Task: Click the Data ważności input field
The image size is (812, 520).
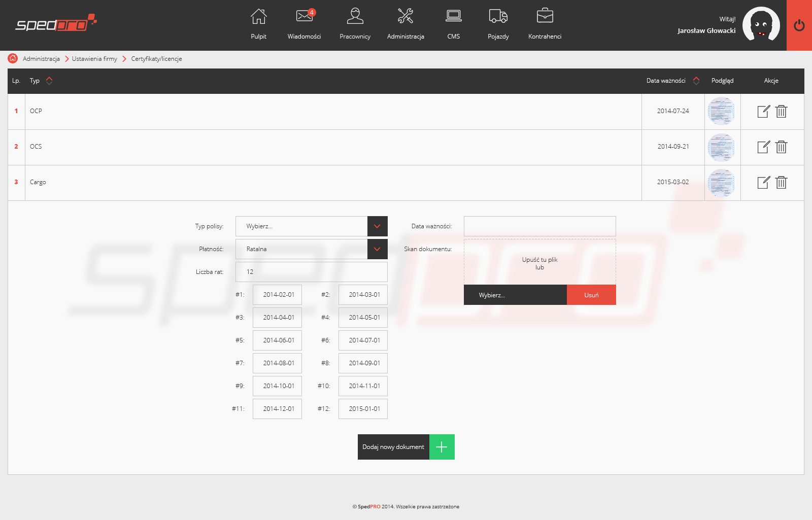Action: pyautogui.click(x=539, y=226)
